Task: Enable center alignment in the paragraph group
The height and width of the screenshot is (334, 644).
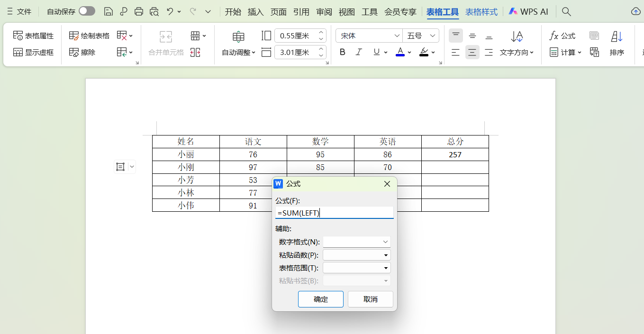Action: (x=472, y=52)
